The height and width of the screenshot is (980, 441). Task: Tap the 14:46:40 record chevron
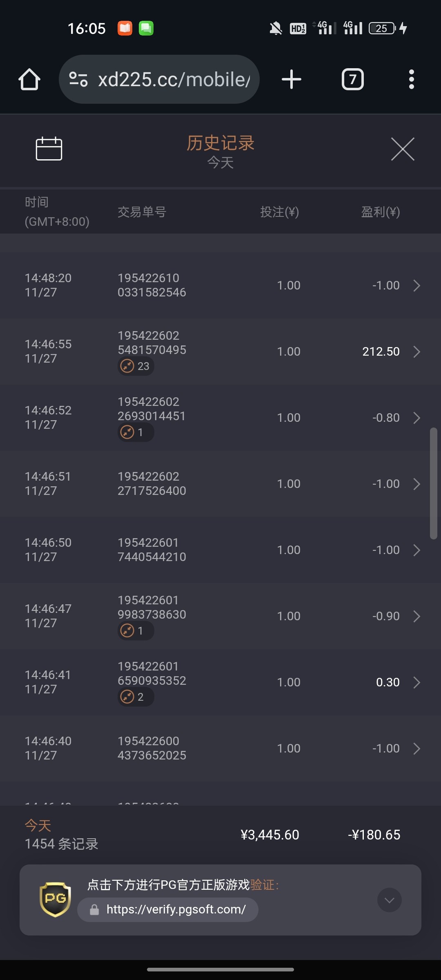416,748
